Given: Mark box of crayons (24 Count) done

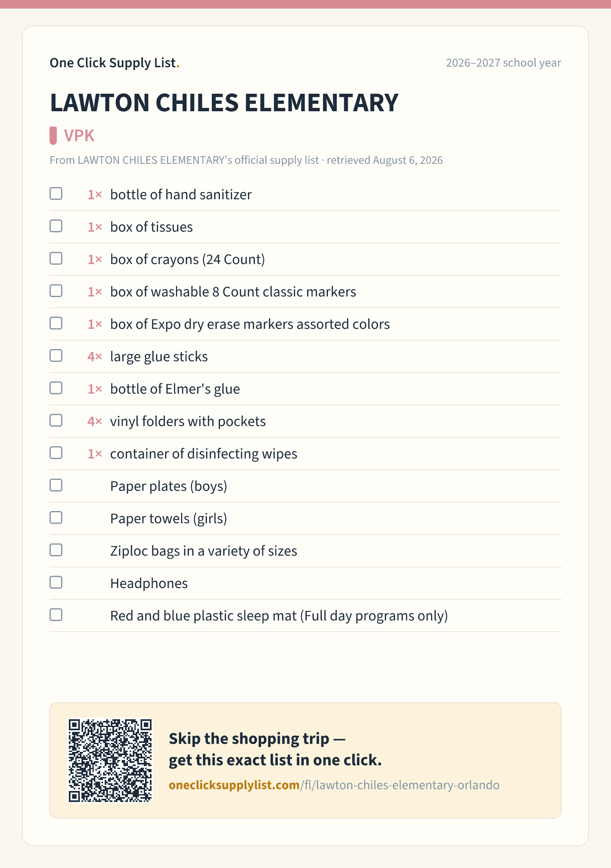Looking at the screenshot, I should point(56,258).
